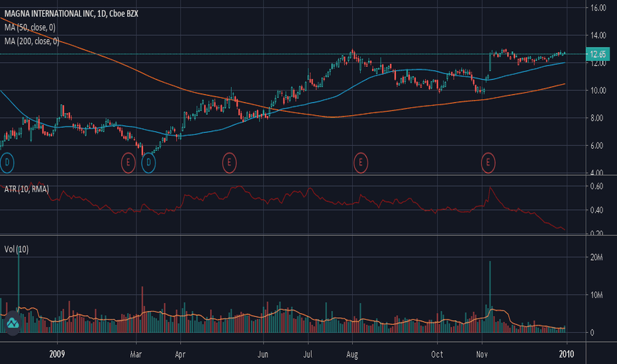Click the 10M volume scale label
617x364 pixels.
pyautogui.click(x=596, y=295)
